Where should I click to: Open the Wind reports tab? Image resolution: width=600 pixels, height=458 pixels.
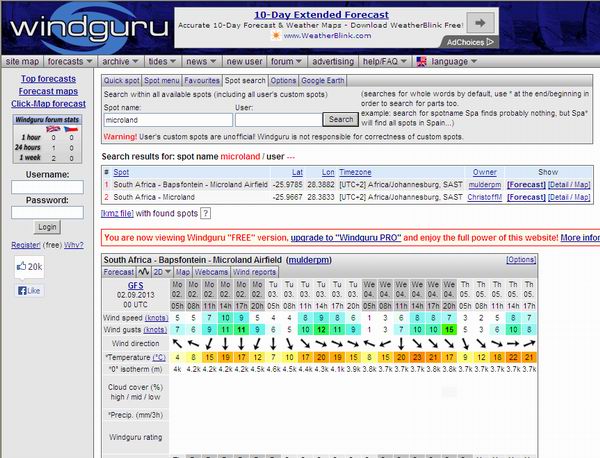pos(254,272)
